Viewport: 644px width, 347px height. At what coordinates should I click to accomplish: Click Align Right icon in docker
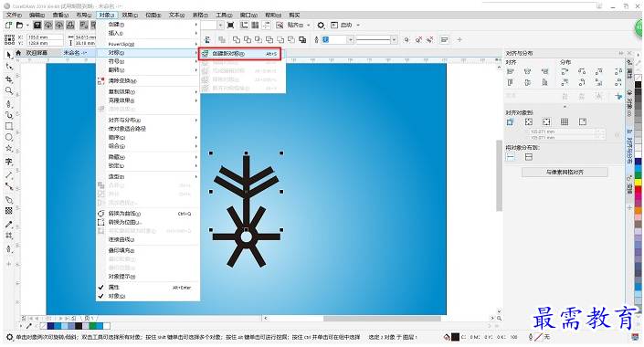click(545, 71)
